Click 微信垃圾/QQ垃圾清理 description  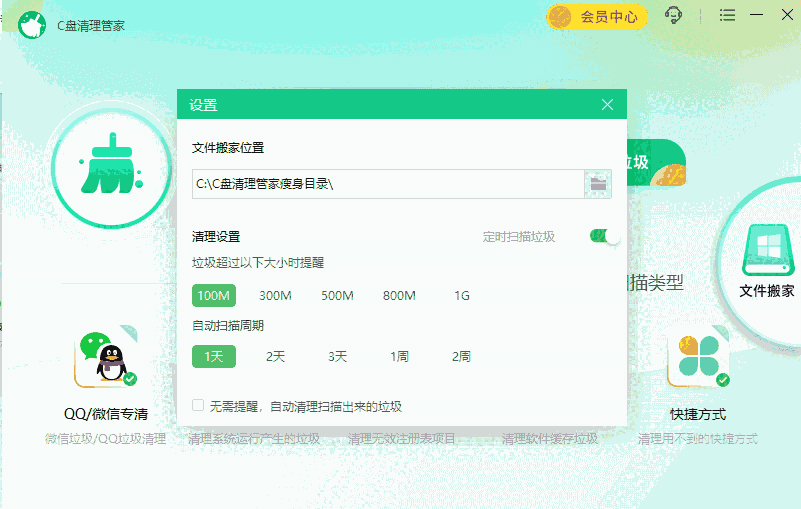(x=106, y=438)
